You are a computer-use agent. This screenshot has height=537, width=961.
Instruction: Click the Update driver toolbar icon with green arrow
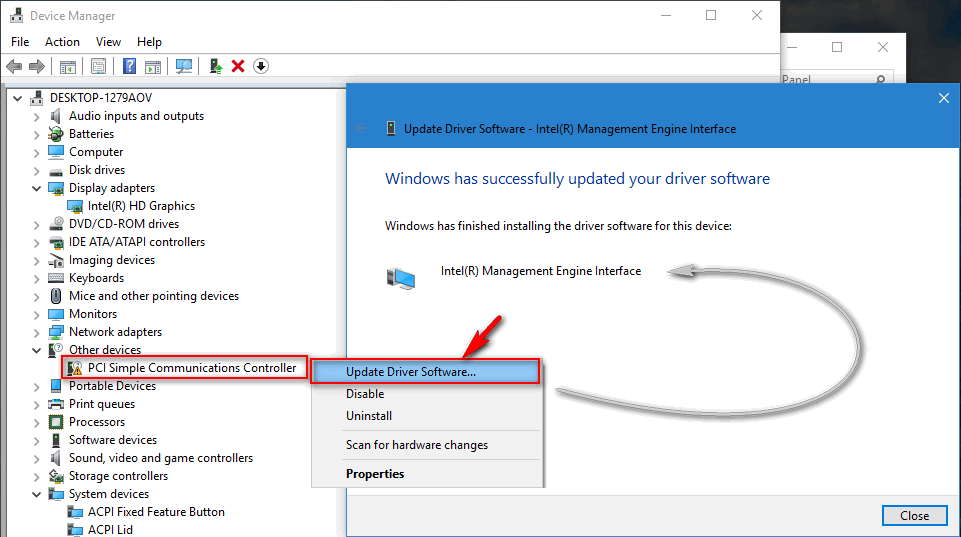(215, 66)
